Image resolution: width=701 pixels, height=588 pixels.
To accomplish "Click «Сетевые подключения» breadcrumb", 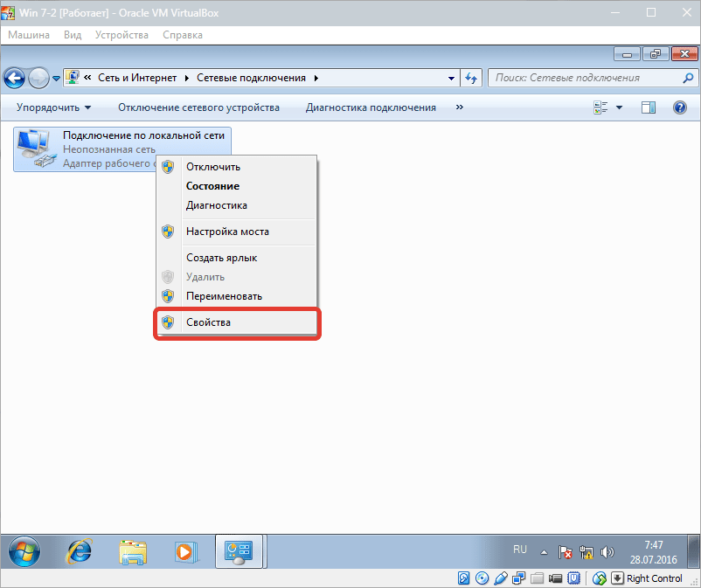I will 251,78.
